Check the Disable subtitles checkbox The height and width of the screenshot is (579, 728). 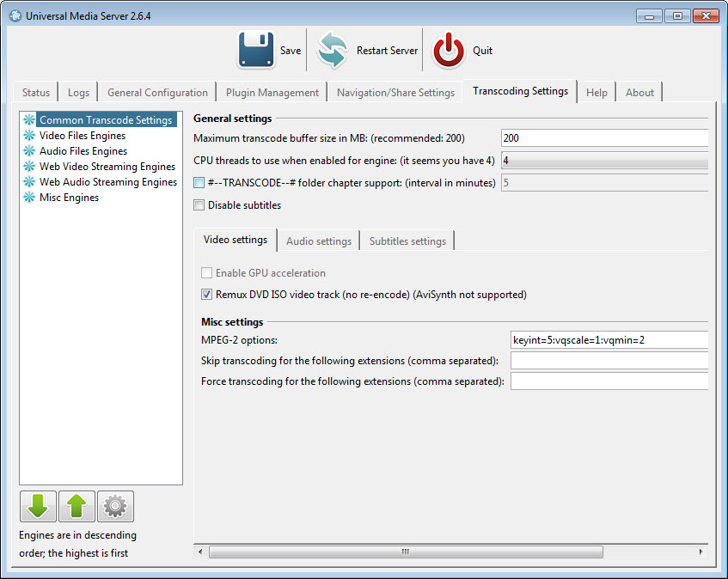click(199, 205)
